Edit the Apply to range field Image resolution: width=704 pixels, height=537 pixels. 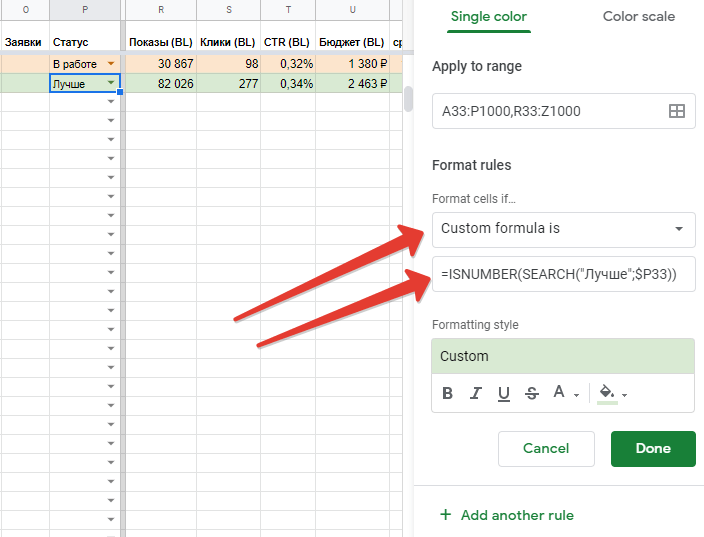point(563,111)
